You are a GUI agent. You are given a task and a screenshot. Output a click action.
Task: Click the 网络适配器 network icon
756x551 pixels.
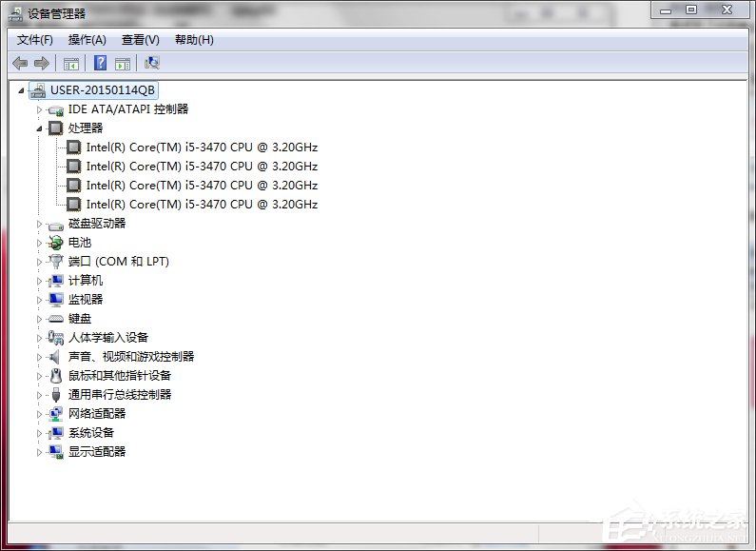[56, 414]
